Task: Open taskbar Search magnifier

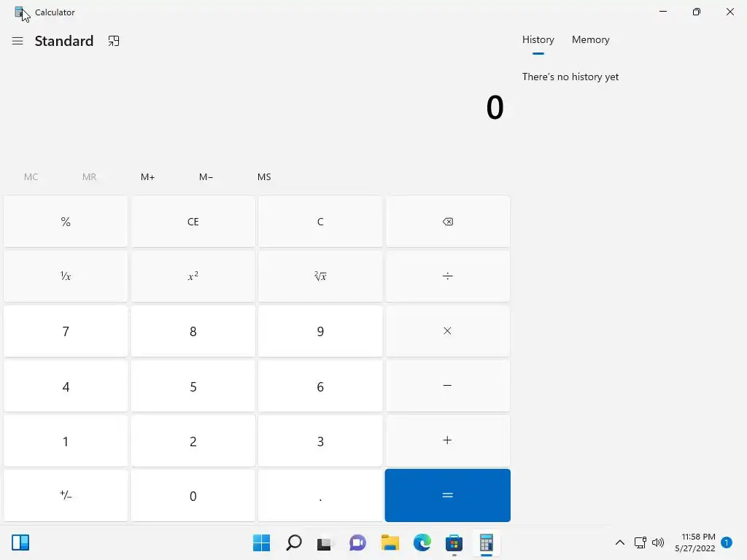Action: 294,542
